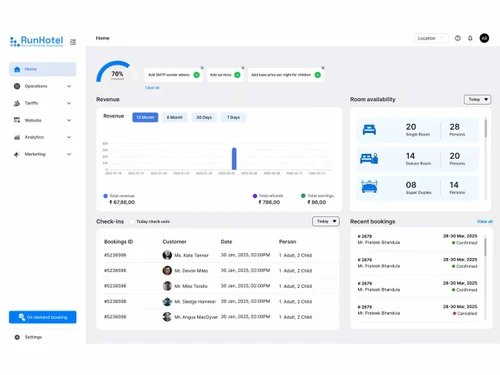The height and width of the screenshot is (375, 500).
Task: Open the Location dropdown
Action: point(431,38)
